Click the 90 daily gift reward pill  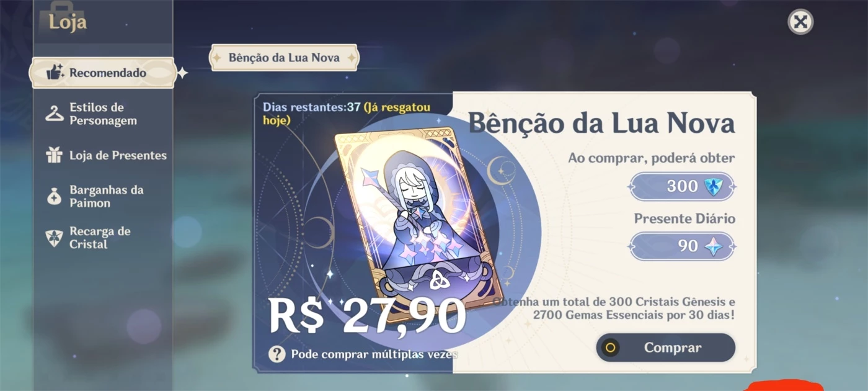[682, 246]
